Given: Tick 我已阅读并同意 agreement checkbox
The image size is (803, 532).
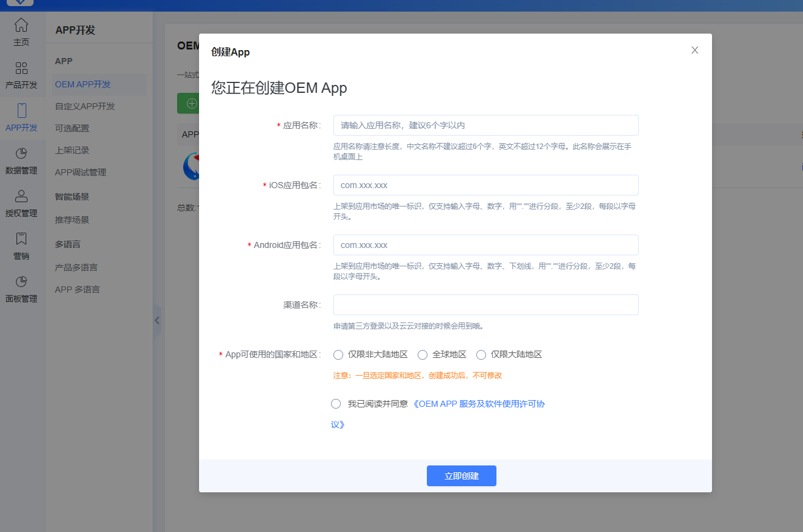Looking at the screenshot, I should coord(336,404).
